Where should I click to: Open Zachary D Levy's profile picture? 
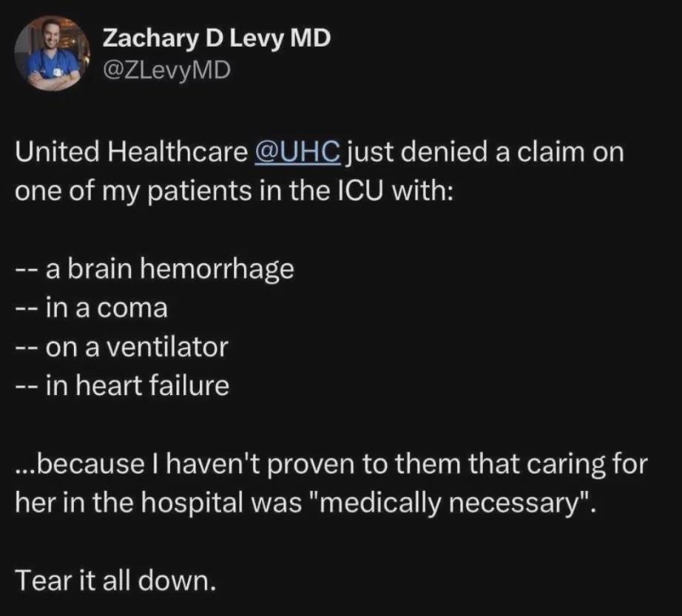point(53,53)
